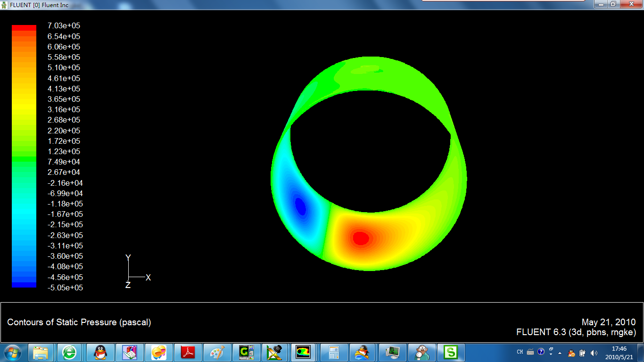Open Adobe Reader from the taskbar
The image size is (644, 362).
188,352
